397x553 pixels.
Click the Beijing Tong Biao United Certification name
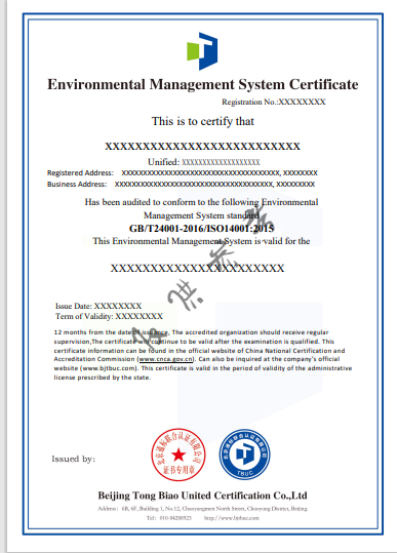202,496
